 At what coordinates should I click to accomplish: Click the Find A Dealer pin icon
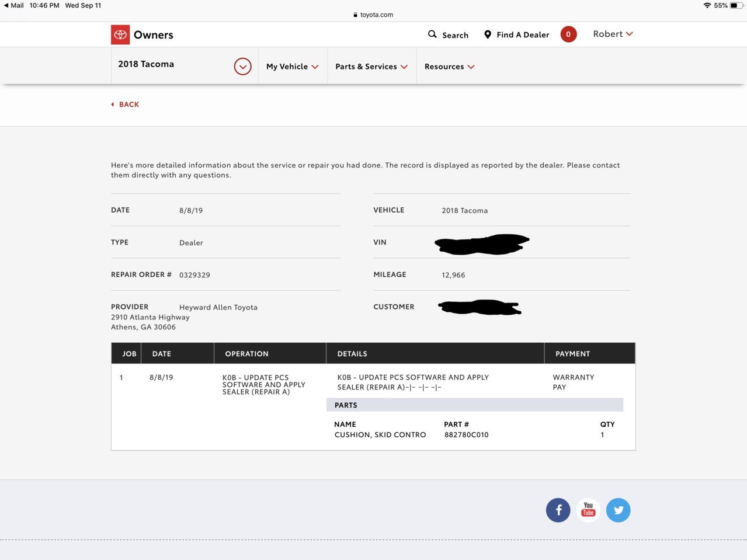coord(488,34)
